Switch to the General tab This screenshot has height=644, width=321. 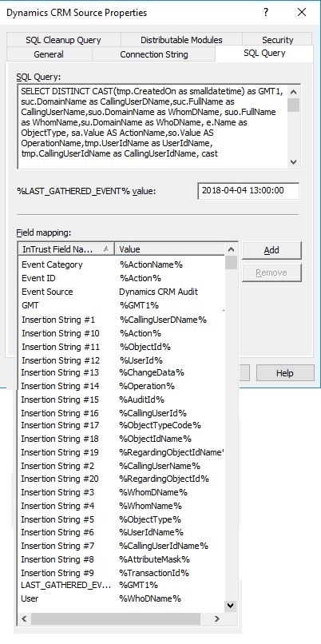pos(49,54)
